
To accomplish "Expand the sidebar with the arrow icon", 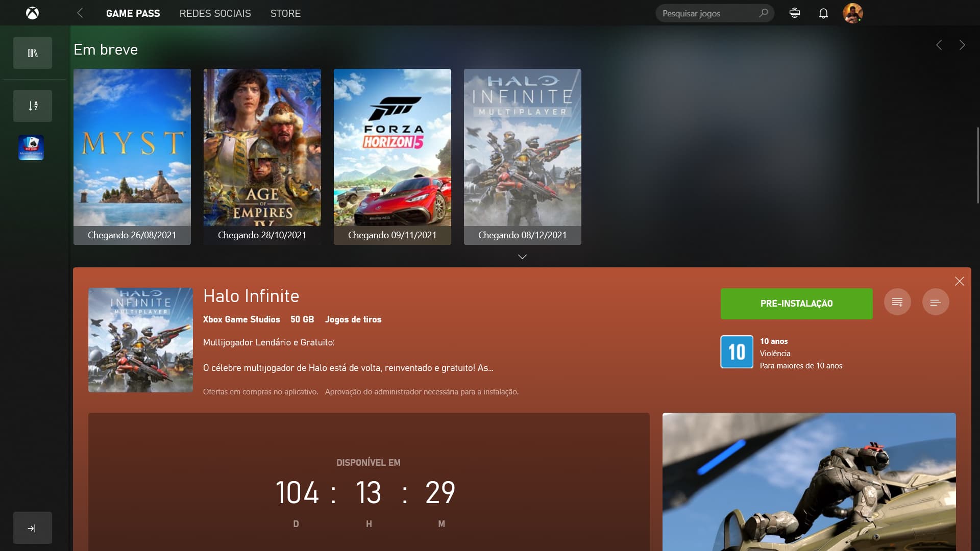I will (33, 528).
